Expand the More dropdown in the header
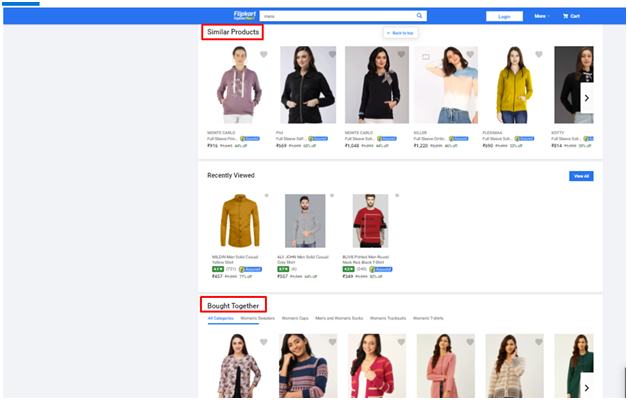Image resolution: width=628 pixels, height=400 pixels. coord(542,16)
